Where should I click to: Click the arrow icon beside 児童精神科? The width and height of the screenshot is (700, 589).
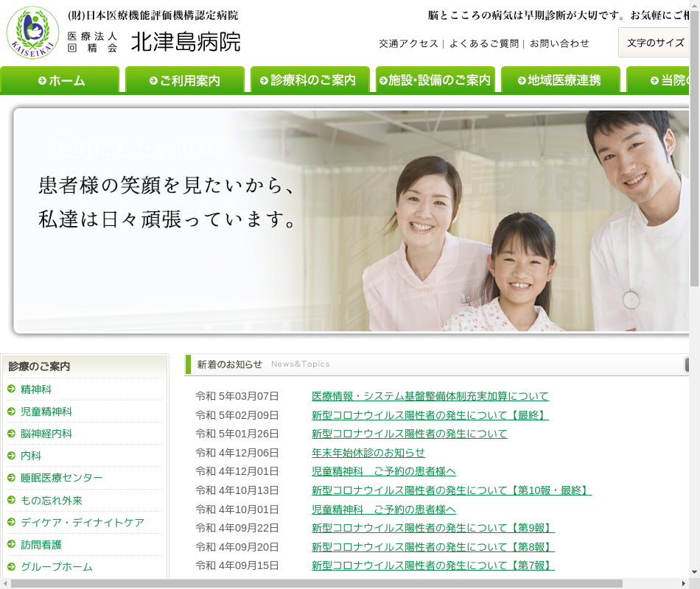pos(12,412)
